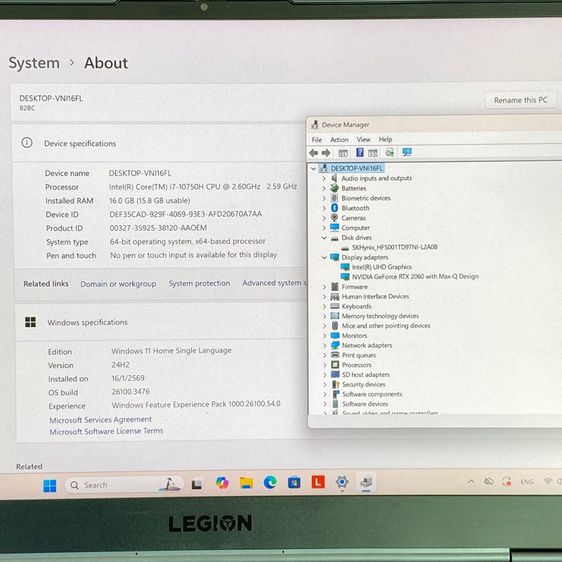Expand the Security devices node
562x562 pixels.
coord(325,384)
